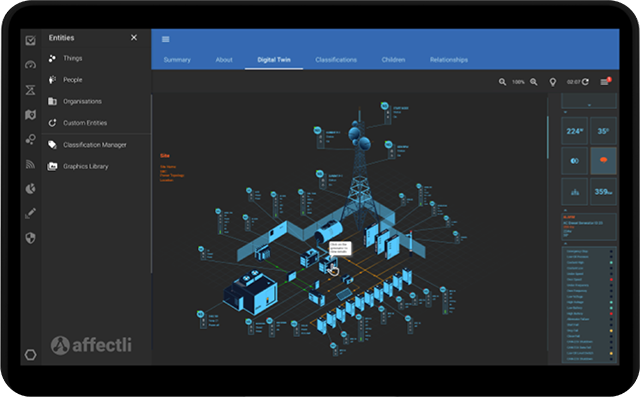
Task: Click the zoom out magnifier icon
Action: [502, 82]
